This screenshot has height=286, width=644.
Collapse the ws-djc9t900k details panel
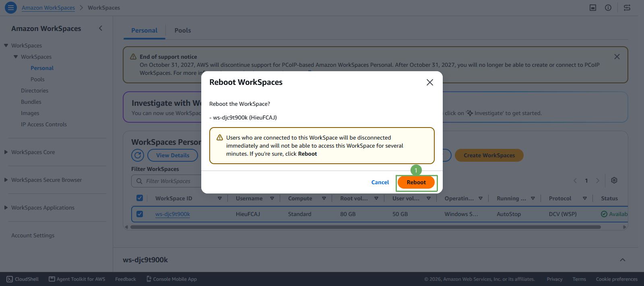623,260
